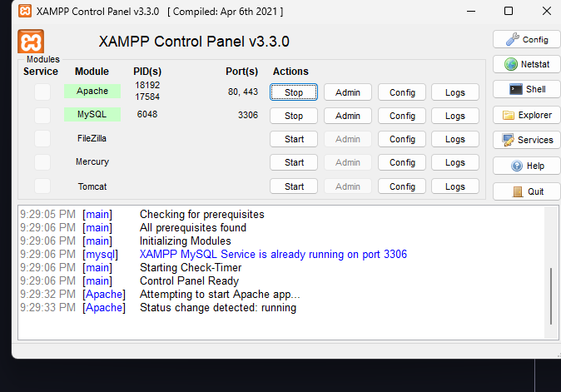Click the green Apache module label
This screenshot has height=392, width=561.
(x=92, y=91)
